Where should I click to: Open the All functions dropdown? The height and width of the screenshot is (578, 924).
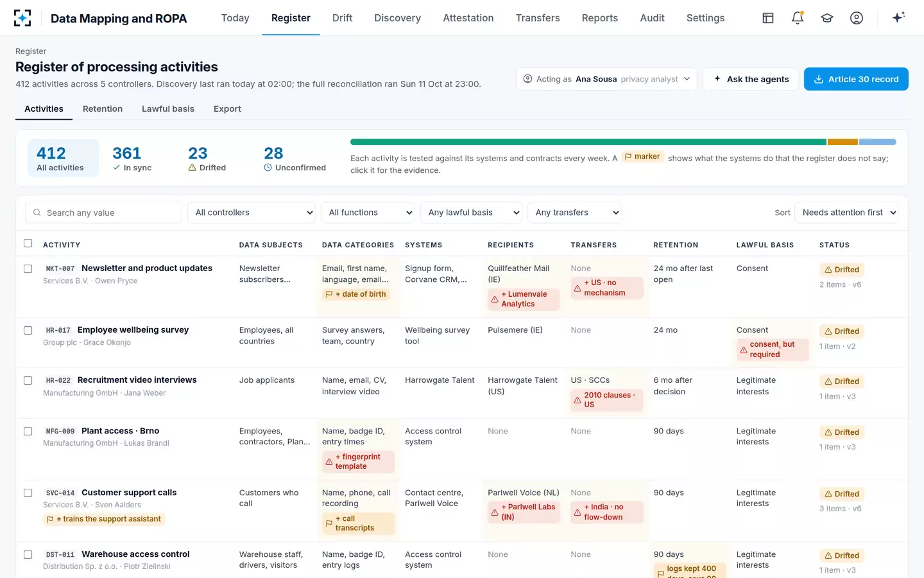368,213
